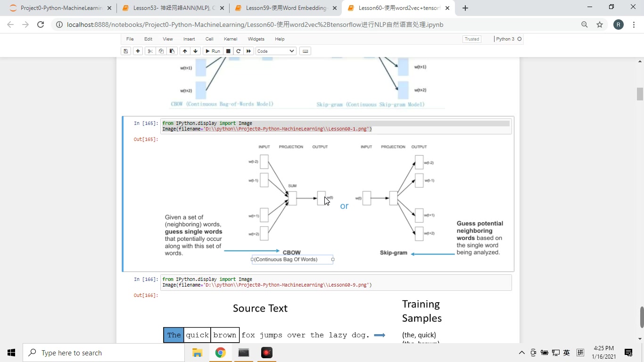Open File Explorer from the taskbar
Screen dimensions: 644x362
[197, 353]
